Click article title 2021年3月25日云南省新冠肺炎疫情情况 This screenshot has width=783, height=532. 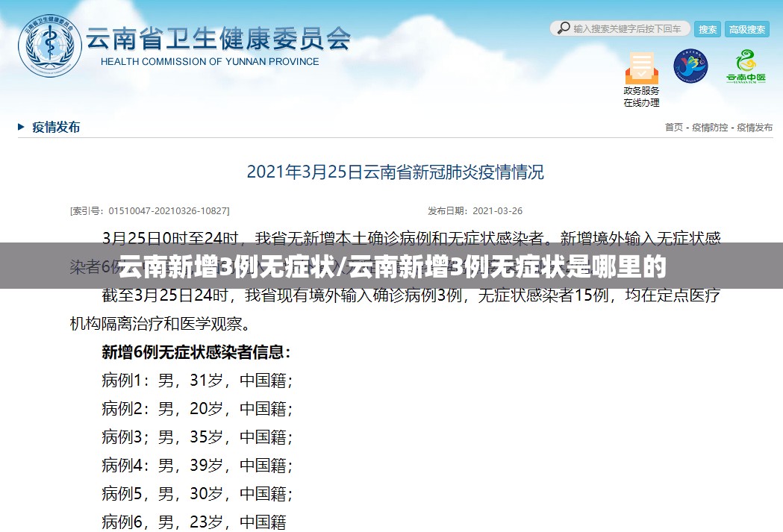pos(395,172)
